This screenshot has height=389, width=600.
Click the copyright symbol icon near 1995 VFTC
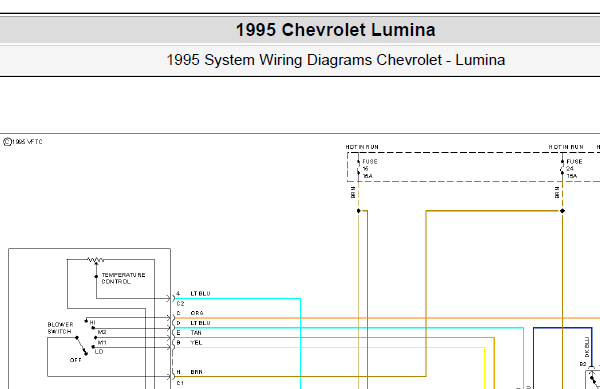click(7, 142)
